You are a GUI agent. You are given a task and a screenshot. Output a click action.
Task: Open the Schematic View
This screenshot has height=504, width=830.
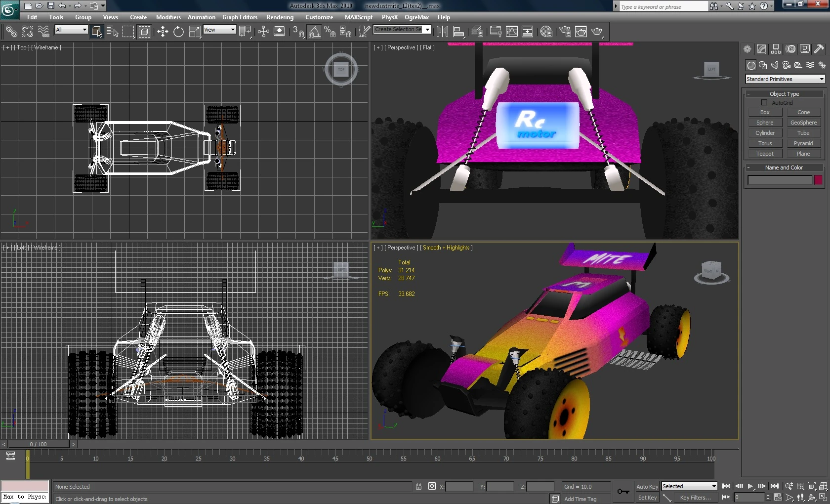point(528,32)
